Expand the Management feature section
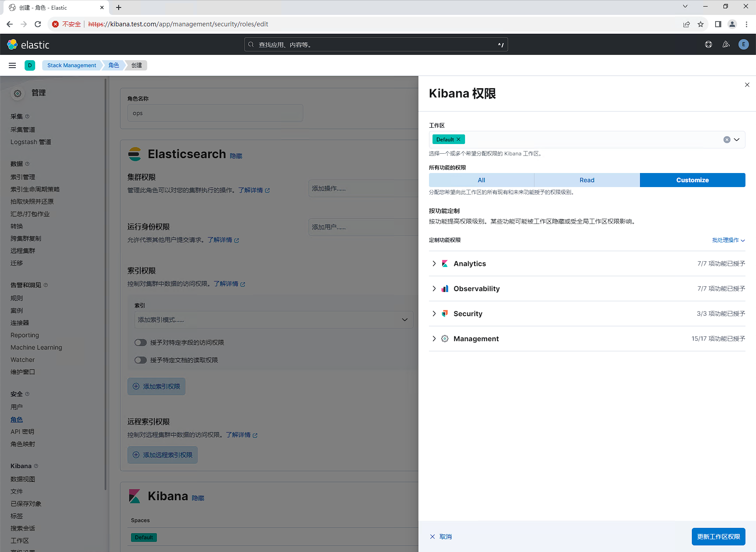The height and width of the screenshot is (552, 756). pos(434,339)
